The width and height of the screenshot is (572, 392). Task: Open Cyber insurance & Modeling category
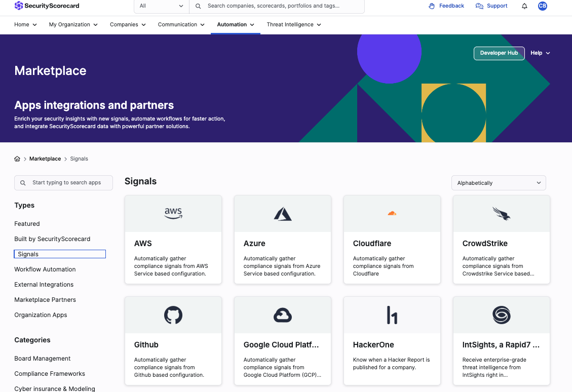55,388
